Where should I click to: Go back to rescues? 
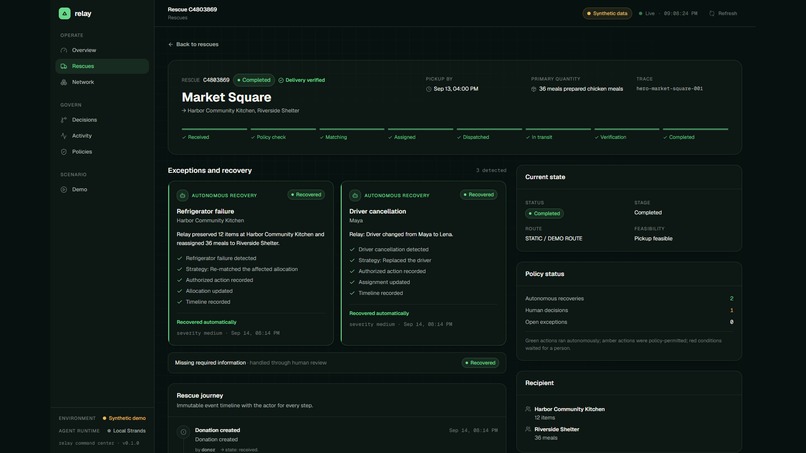click(193, 44)
